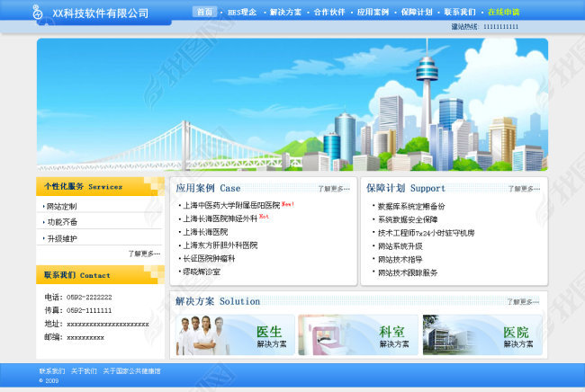Open 网站技术指导 support item
Viewport: 585px width, 392px height.
tap(400, 259)
